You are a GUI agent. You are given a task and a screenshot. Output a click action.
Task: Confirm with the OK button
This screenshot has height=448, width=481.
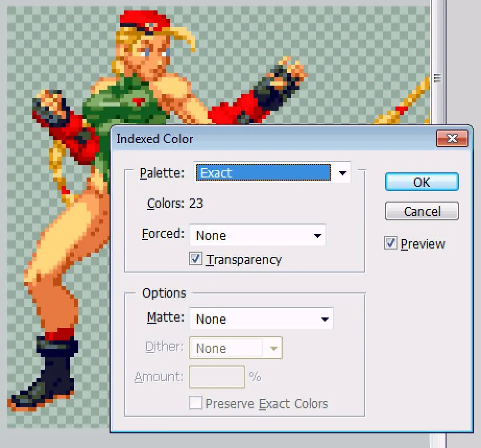(x=422, y=182)
